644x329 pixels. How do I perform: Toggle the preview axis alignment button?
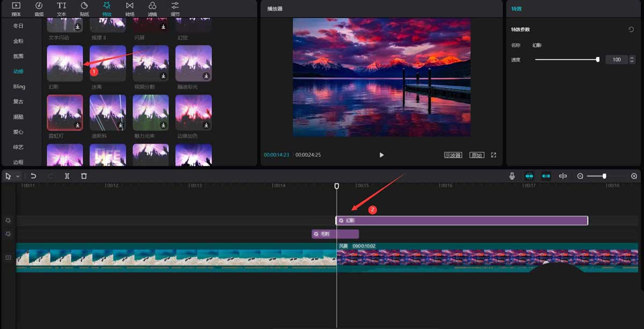tap(563, 176)
